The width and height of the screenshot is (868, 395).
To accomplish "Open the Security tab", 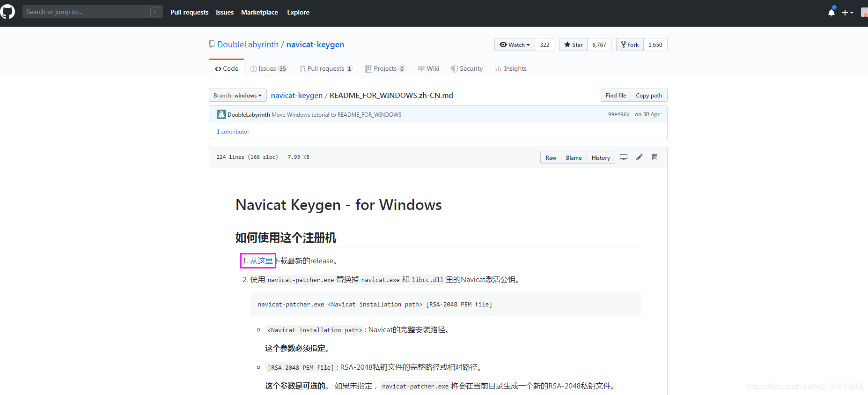I will coord(467,68).
